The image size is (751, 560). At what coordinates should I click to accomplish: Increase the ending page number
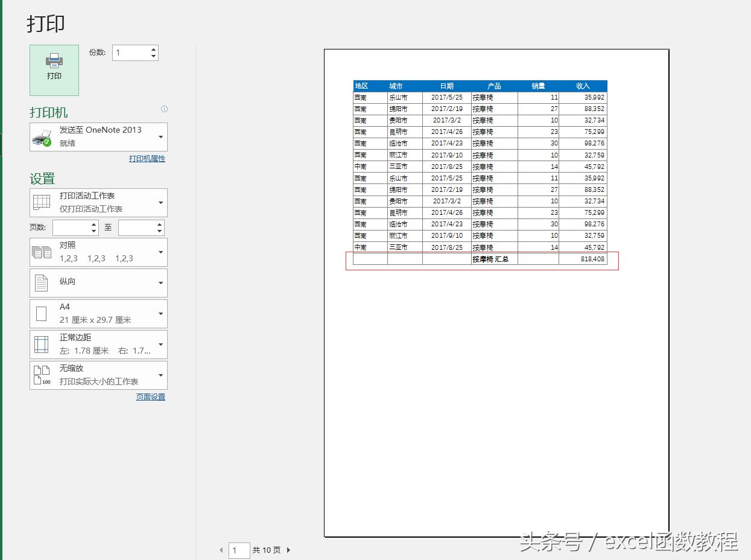click(x=159, y=224)
